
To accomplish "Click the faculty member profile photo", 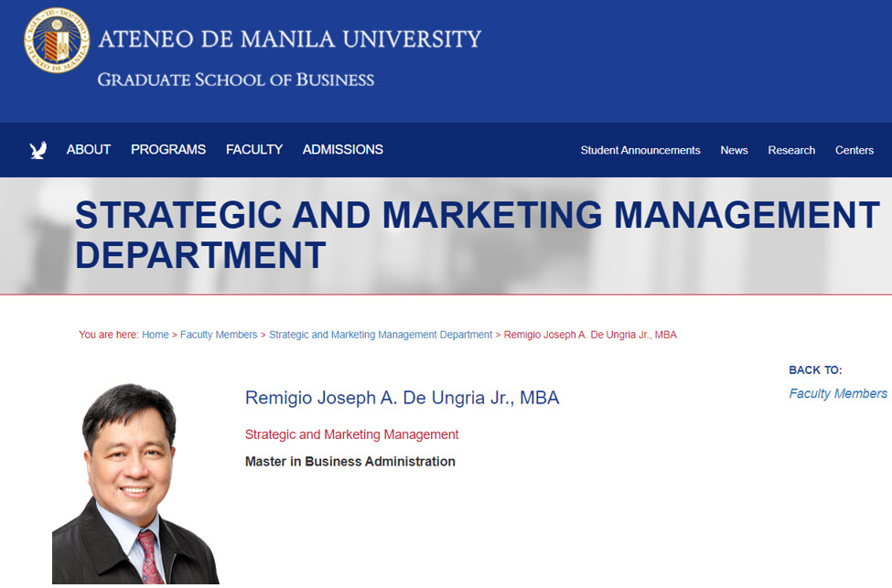I will tap(135, 485).
